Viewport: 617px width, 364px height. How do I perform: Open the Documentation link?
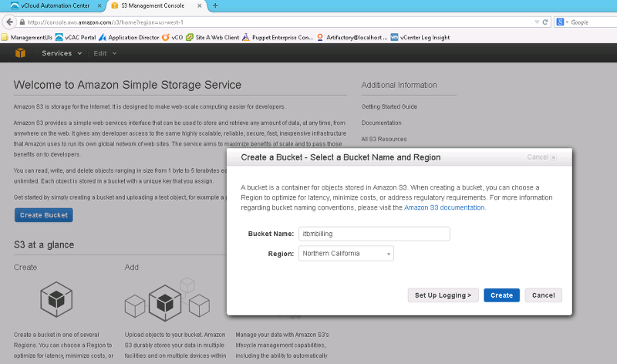pyautogui.click(x=381, y=123)
